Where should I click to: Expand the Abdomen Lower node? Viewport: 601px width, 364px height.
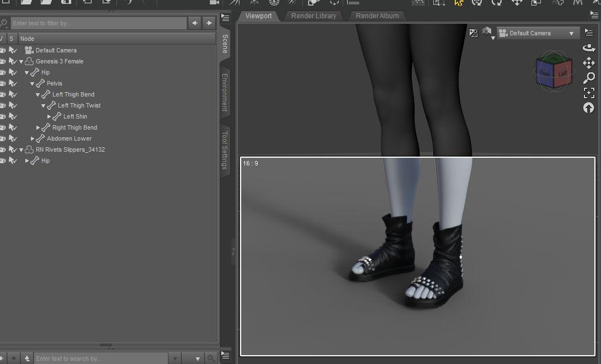(x=32, y=138)
